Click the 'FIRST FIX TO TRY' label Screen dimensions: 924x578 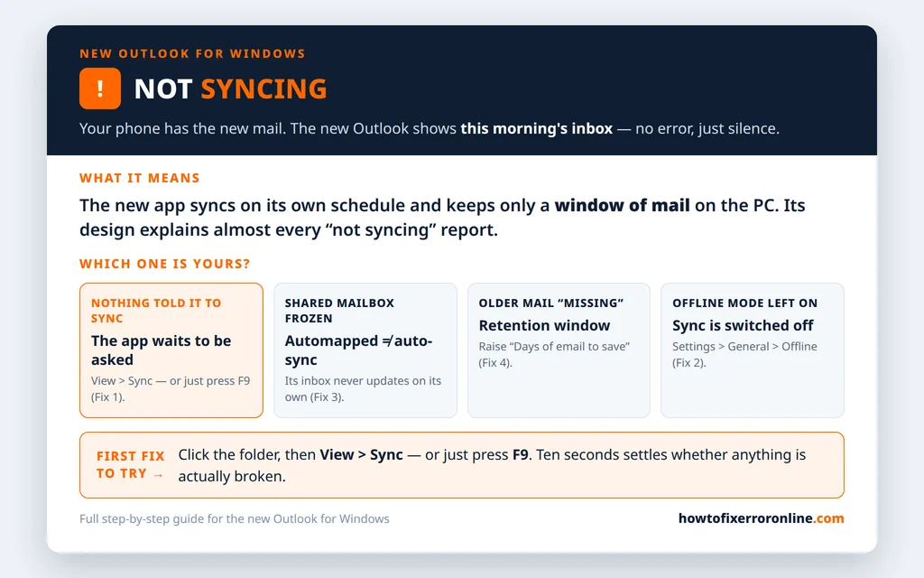[x=130, y=465]
